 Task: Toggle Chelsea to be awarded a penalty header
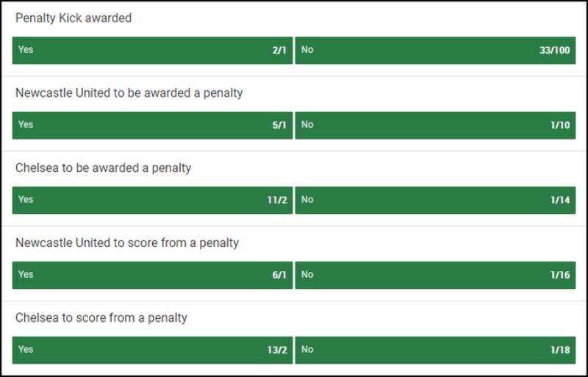[x=103, y=168]
